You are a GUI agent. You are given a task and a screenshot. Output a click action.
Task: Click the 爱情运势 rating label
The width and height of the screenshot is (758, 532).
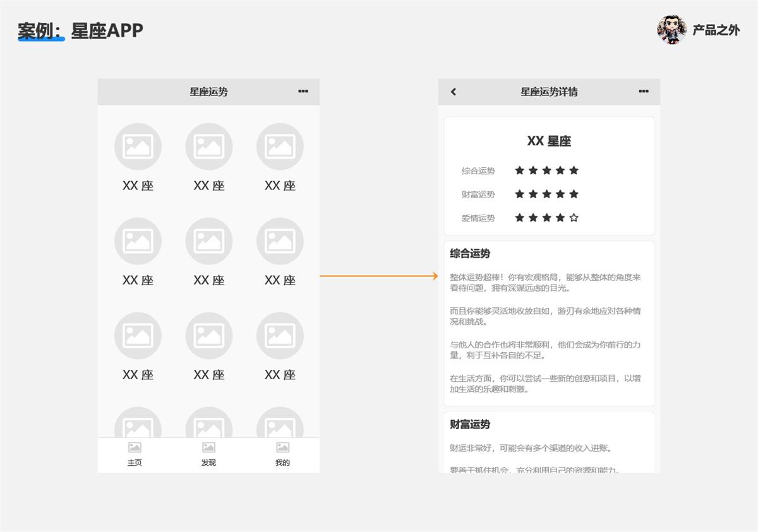pos(478,218)
